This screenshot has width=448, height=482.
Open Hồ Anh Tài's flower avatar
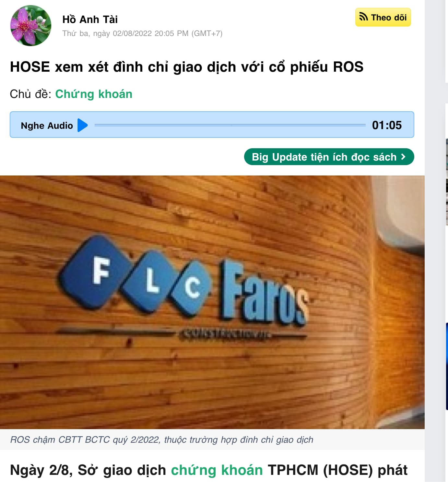click(x=31, y=26)
